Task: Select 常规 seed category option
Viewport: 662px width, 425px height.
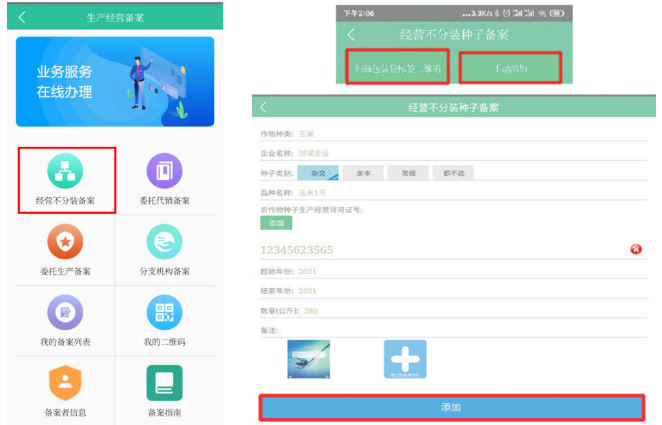Action: pos(406,173)
